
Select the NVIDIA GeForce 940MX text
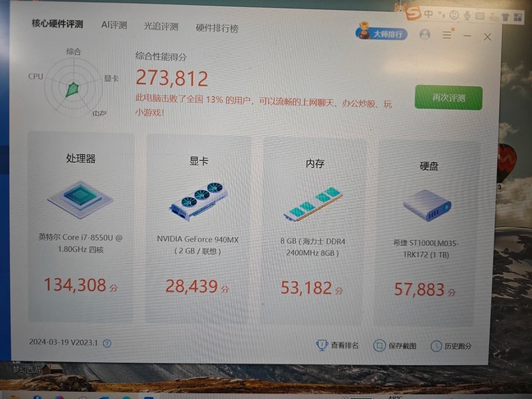[198, 245]
